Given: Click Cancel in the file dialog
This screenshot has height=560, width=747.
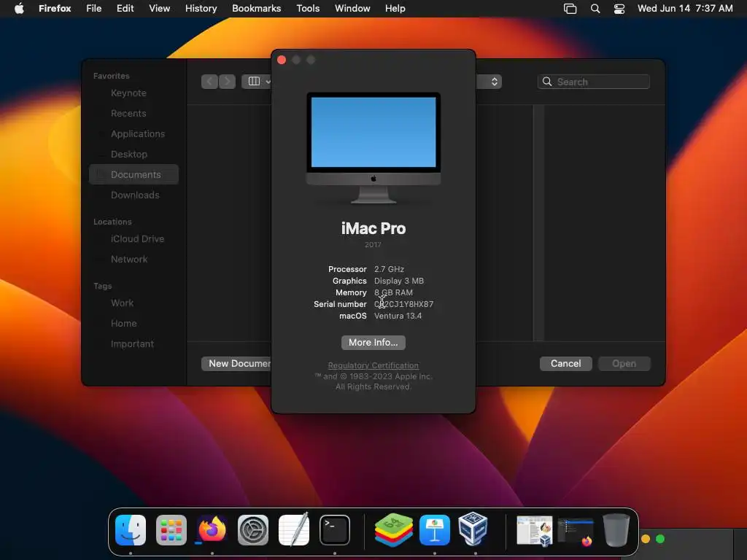Looking at the screenshot, I should [565, 363].
